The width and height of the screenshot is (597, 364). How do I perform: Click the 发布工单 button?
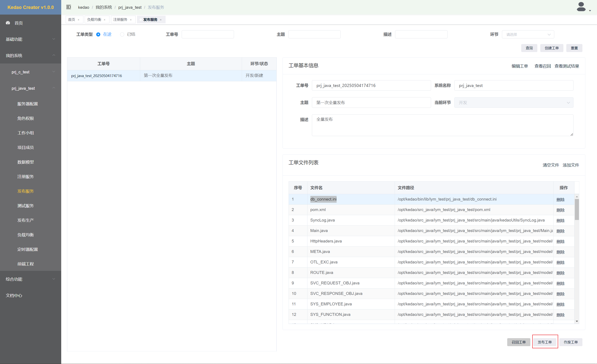coord(545,342)
